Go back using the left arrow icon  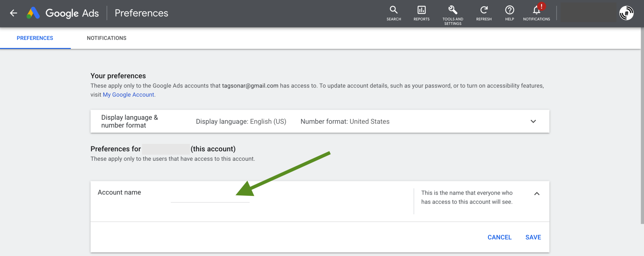[x=13, y=13]
